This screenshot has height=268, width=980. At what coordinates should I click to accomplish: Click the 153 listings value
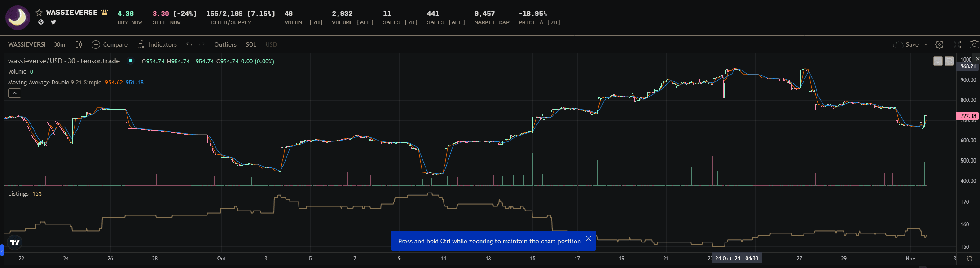37,194
